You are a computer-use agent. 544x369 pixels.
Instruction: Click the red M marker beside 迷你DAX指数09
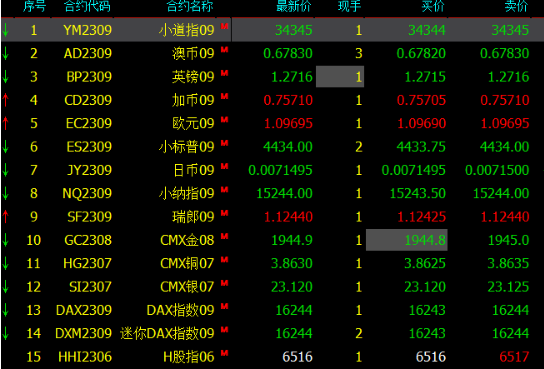[224, 329]
